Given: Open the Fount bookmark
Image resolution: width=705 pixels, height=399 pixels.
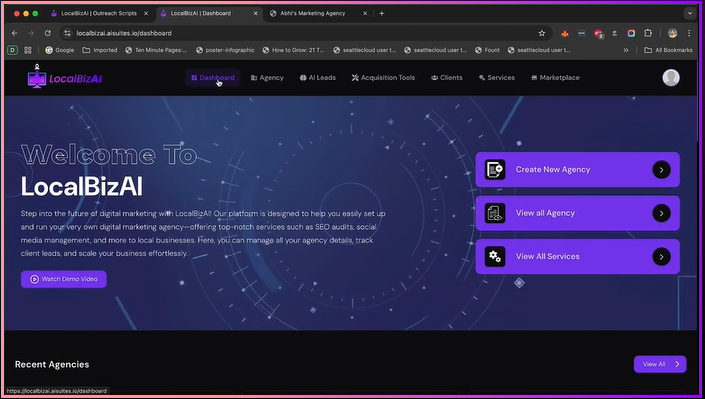Looking at the screenshot, I should coord(487,50).
